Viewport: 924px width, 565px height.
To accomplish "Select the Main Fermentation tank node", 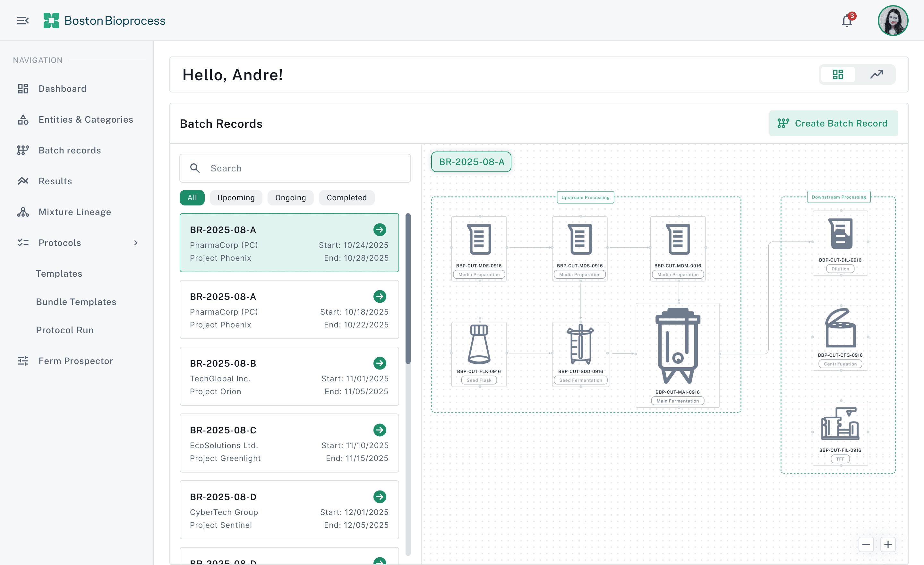I will click(x=677, y=345).
